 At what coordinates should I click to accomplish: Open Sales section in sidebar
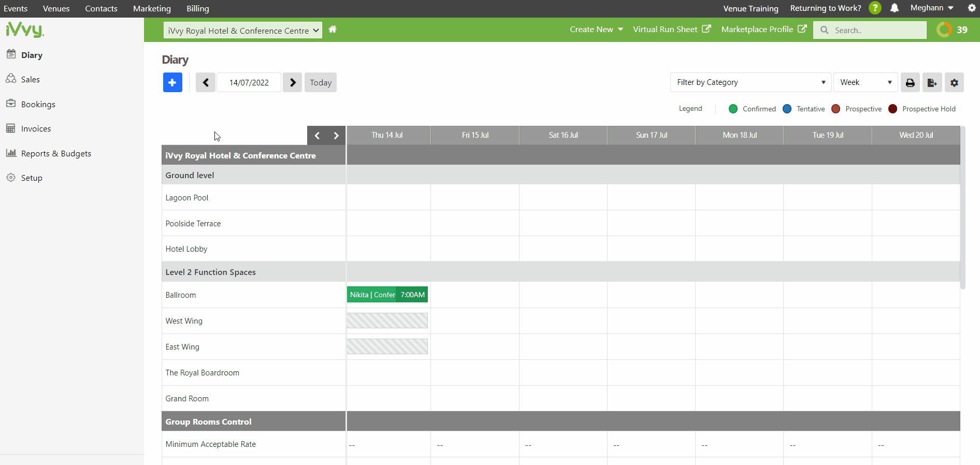tap(30, 79)
